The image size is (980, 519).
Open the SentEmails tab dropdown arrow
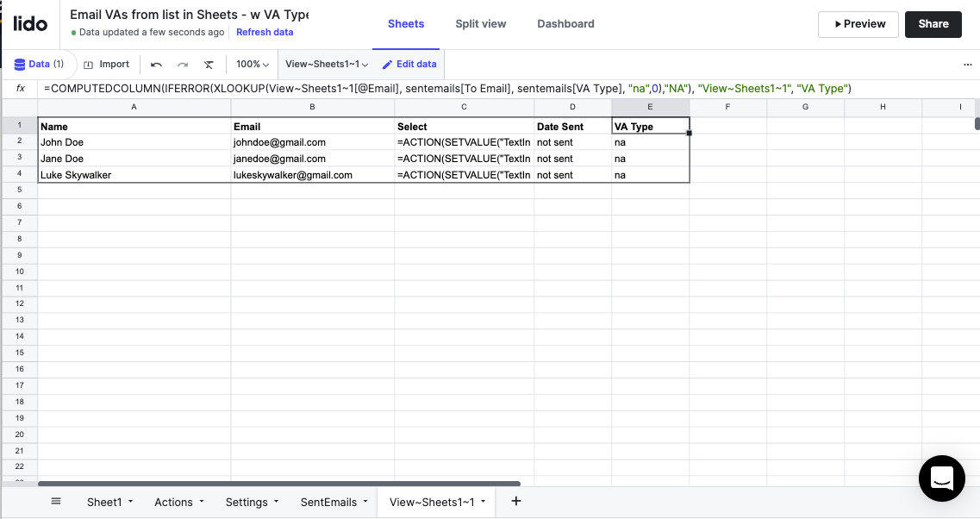pyautogui.click(x=365, y=502)
